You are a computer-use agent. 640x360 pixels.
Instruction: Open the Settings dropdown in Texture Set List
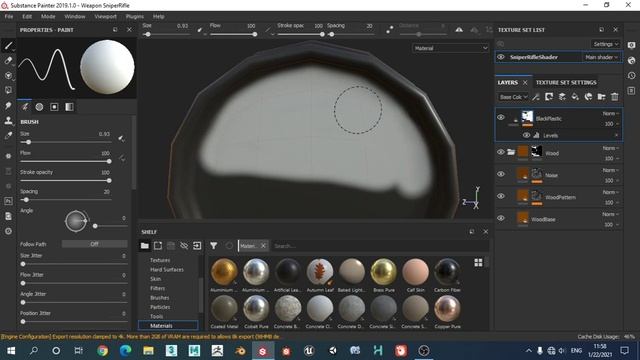tap(605, 44)
